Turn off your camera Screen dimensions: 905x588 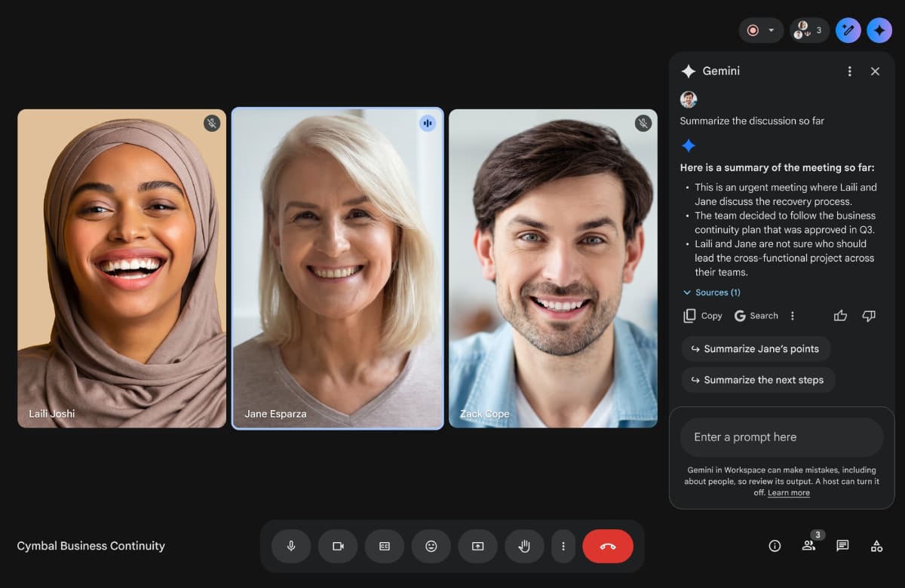pyautogui.click(x=337, y=546)
